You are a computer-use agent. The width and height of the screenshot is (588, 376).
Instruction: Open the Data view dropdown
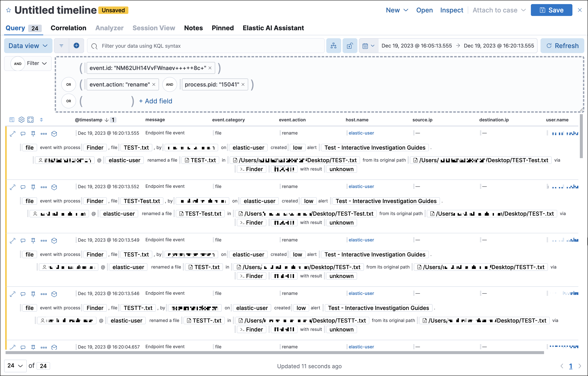tap(28, 46)
